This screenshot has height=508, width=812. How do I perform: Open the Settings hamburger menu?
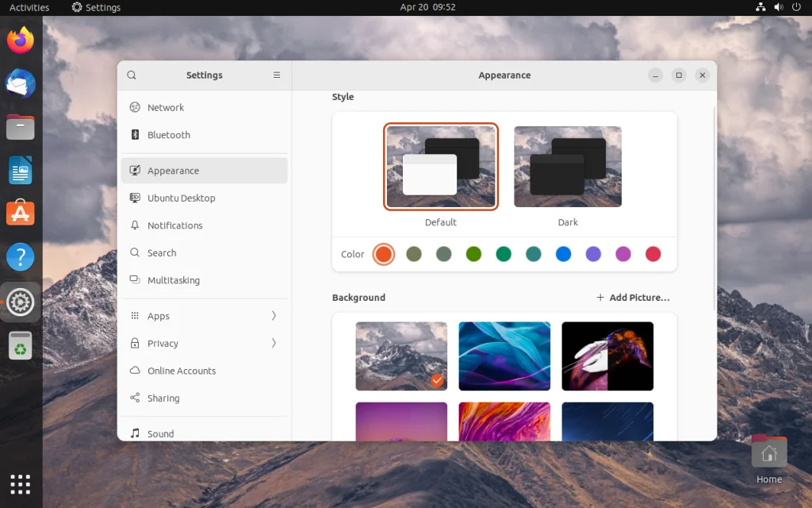coord(277,75)
